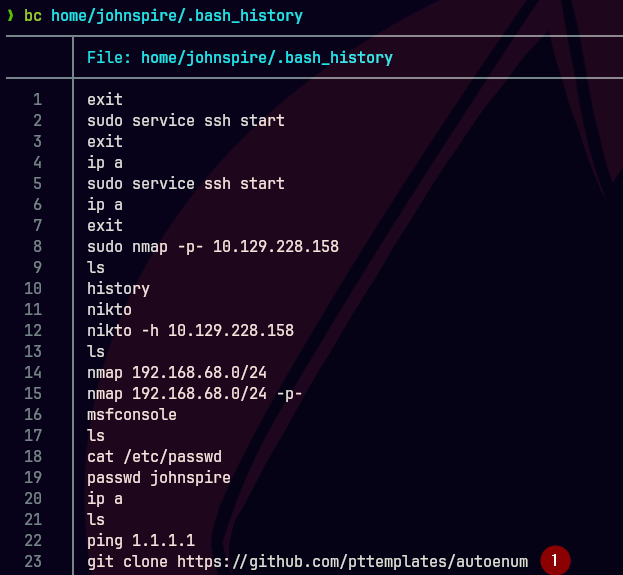Select 'nmap 192.168.68.0/24' on line 14

(177, 373)
